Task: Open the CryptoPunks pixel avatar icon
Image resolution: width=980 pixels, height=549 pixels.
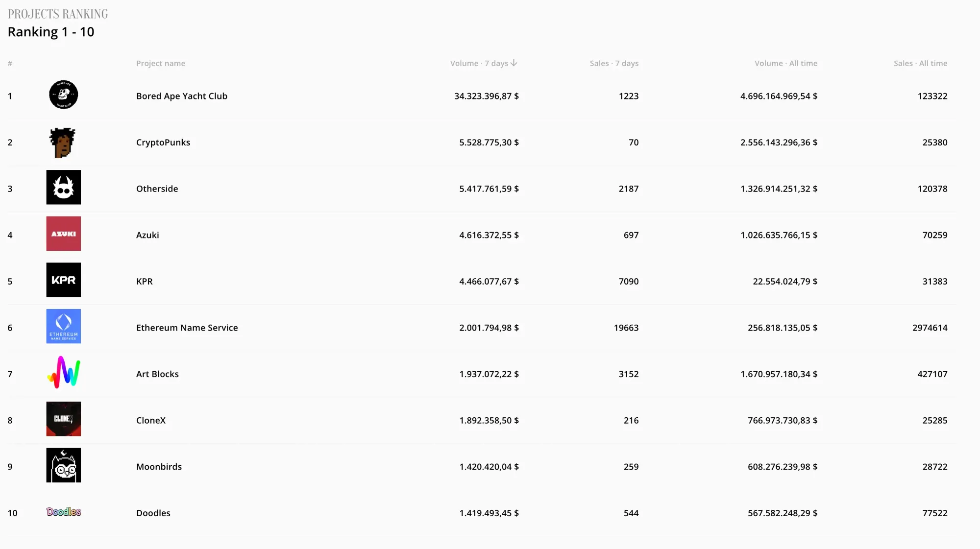Action: (63, 143)
